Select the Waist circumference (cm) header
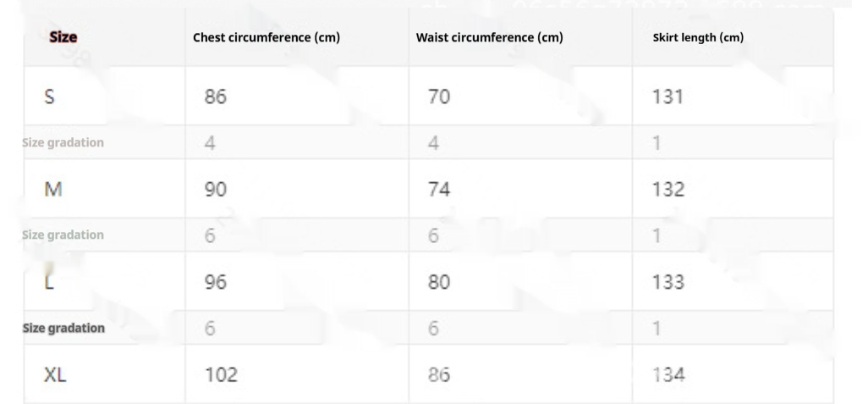The width and height of the screenshot is (868, 404). pyautogui.click(x=489, y=37)
